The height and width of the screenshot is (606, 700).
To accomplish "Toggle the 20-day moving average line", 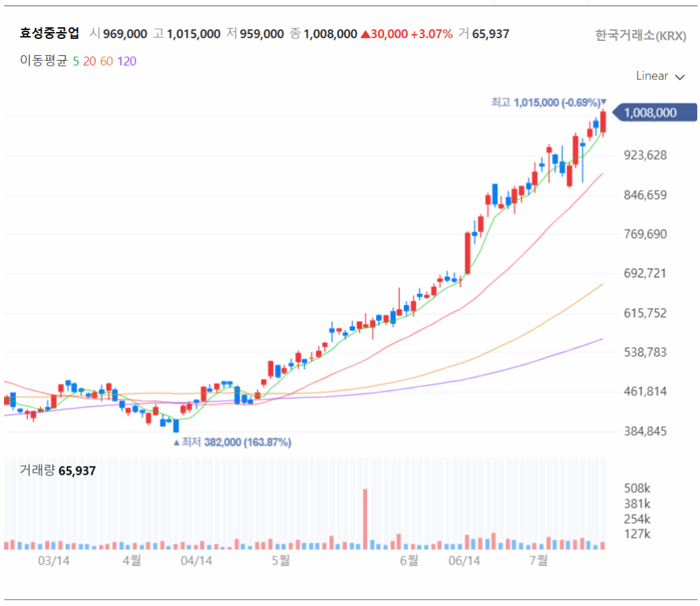I will click(x=90, y=61).
